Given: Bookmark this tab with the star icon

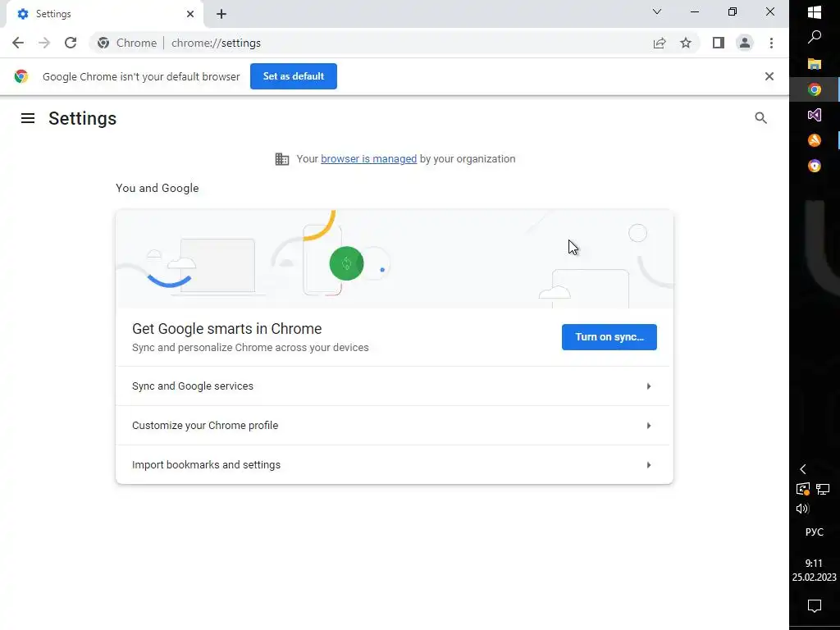Looking at the screenshot, I should click(686, 43).
